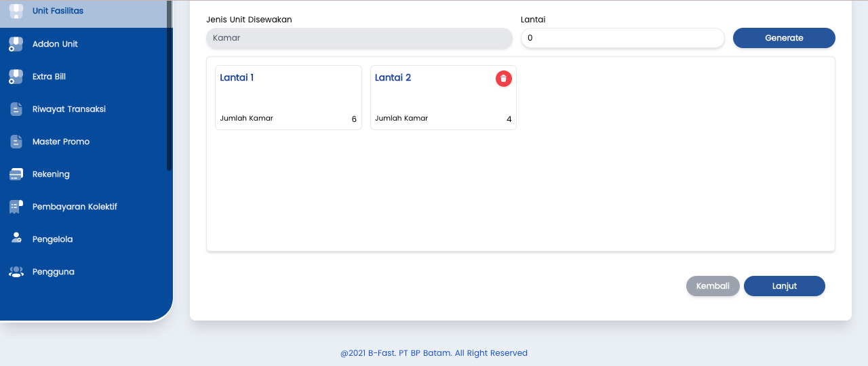Image resolution: width=868 pixels, height=366 pixels.
Task: Select the Addon Unit menu item
Action: pyautogui.click(x=55, y=44)
